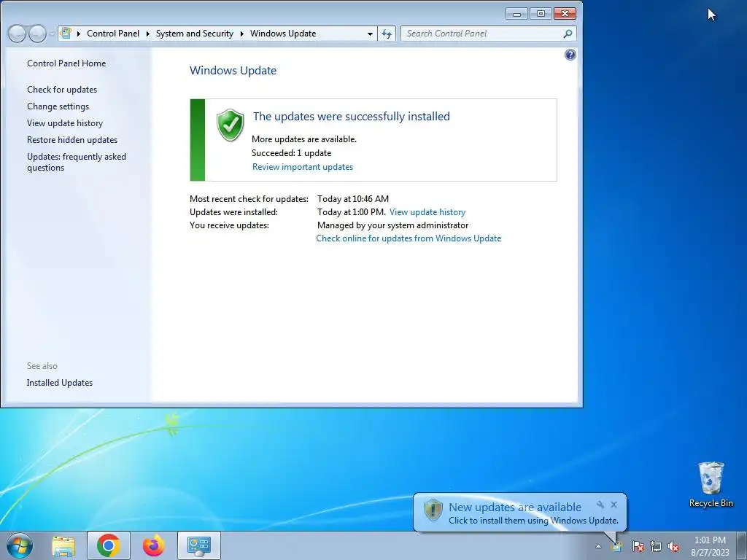
Task: Click the Control Panel icon in address bar
Action: tap(66, 34)
